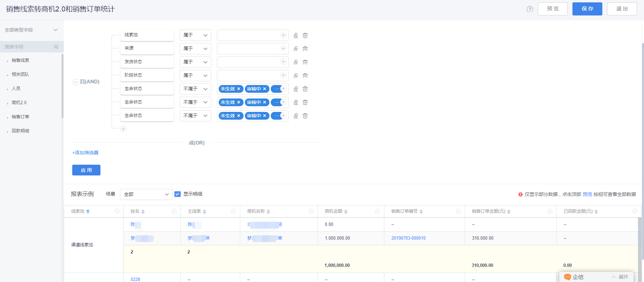Click the 企信 chat icon
The width and height of the screenshot is (644, 282).
567,277
